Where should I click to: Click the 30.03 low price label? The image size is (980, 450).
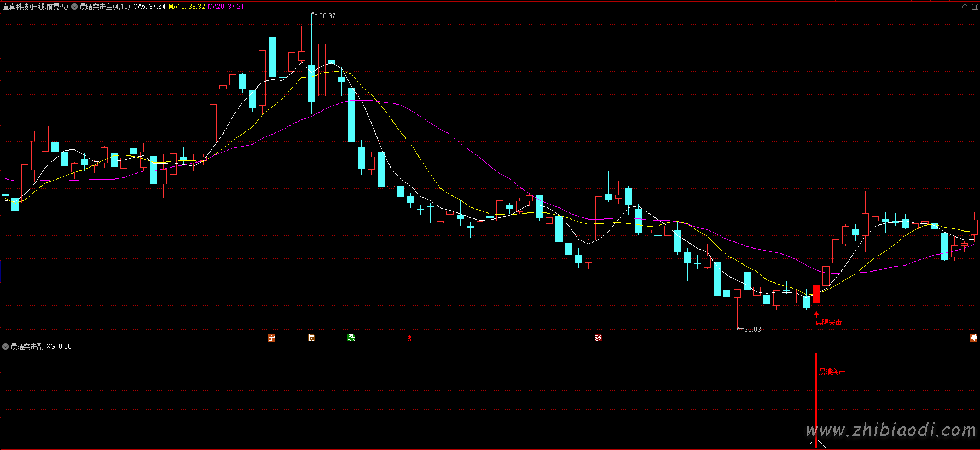(x=752, y=330)
